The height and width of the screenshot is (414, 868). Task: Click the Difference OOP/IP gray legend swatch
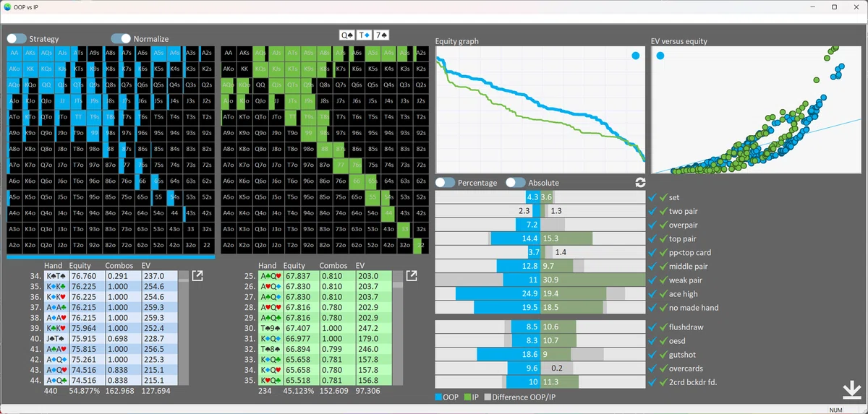[488, 397]
